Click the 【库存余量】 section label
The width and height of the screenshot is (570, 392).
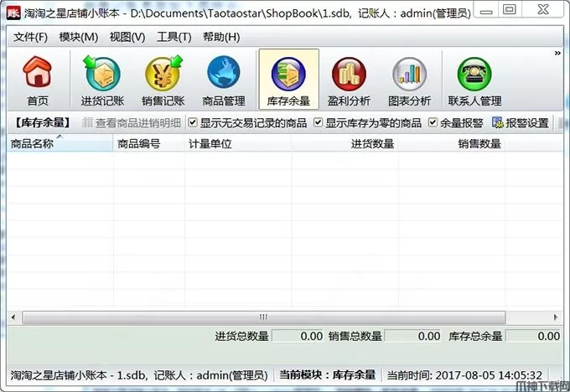tap(43, 123)
